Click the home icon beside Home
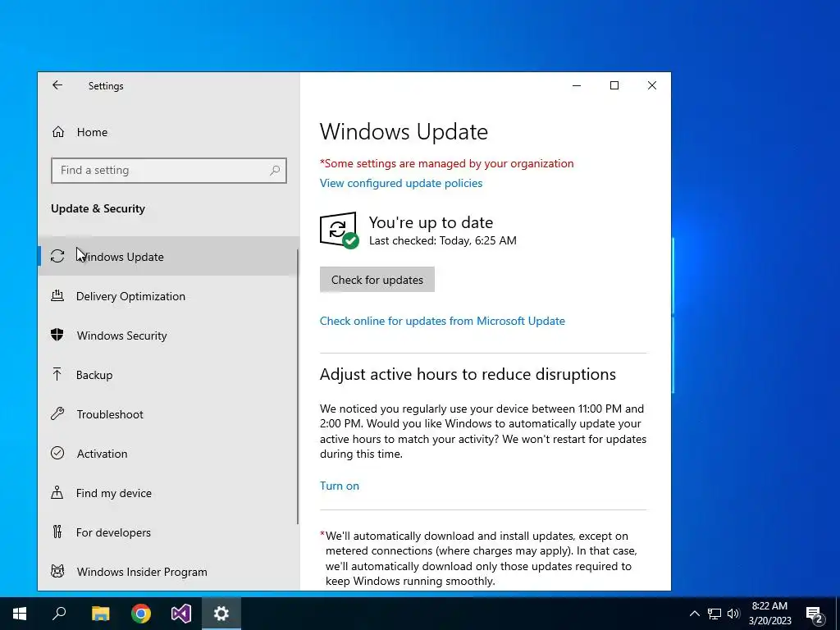840x630 pixels. tap(58, 132)
